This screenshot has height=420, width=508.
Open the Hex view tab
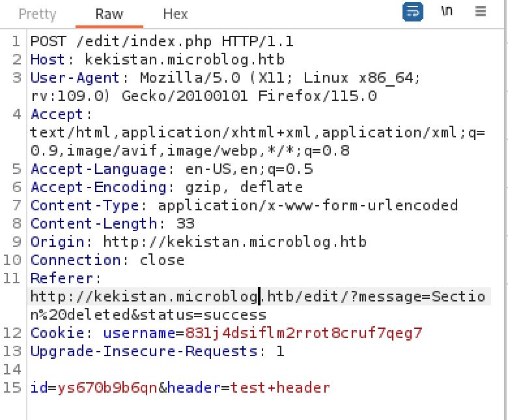[x=175, y=14]
